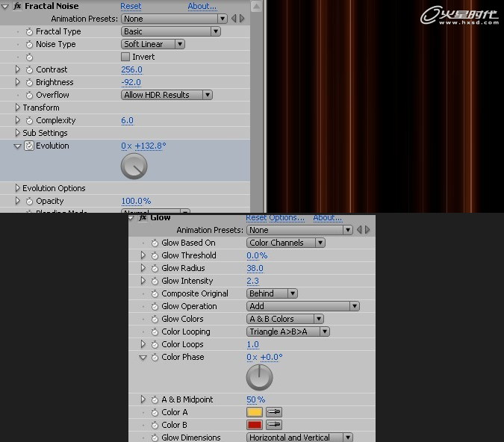The image size is (504, 442).
Task: Expand the Contrast property
Action: (x=18, y=69)
